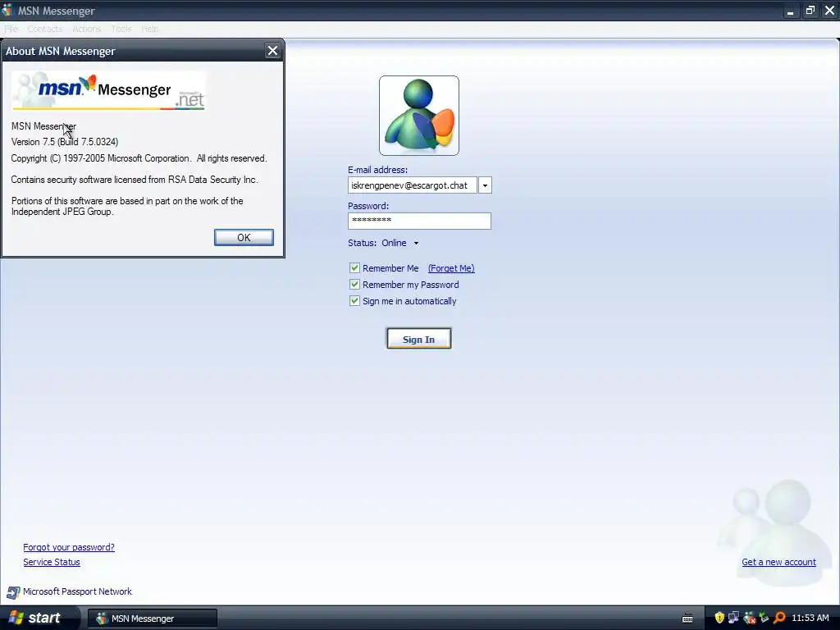
Task: Click the yellow security shield tray icon
Action: (x=719, y=618)
